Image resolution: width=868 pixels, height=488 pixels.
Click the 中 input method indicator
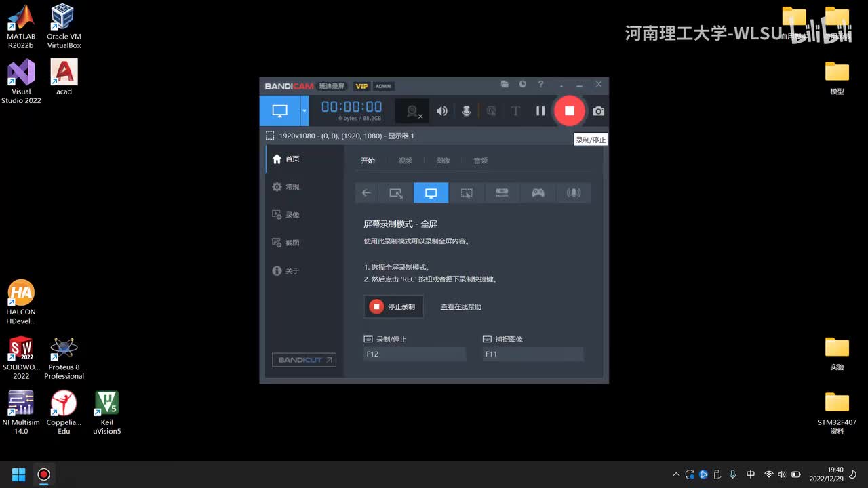[x=751, y=474]
